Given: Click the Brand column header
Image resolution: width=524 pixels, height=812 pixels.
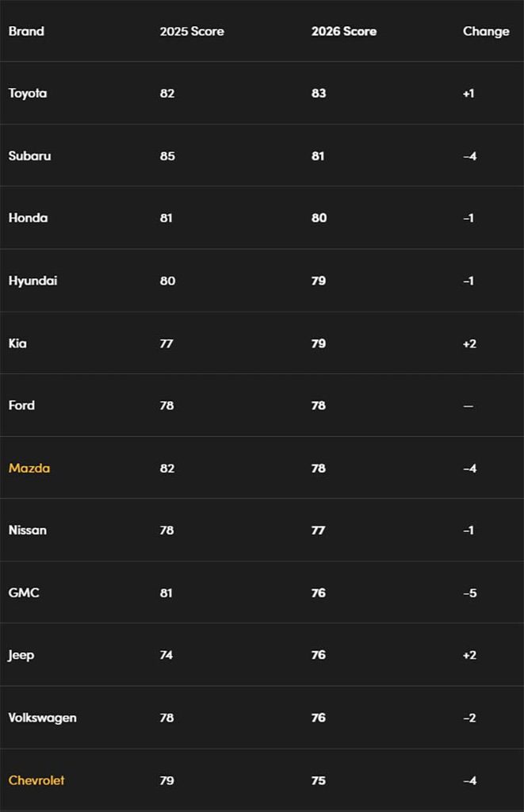Looking at the screenshot, I should coord(26,31).
